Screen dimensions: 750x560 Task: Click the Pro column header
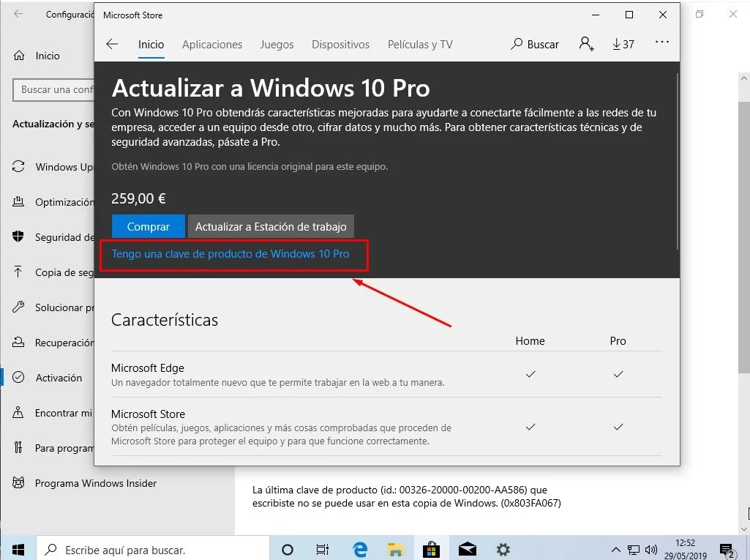click(x=618, y=341)
